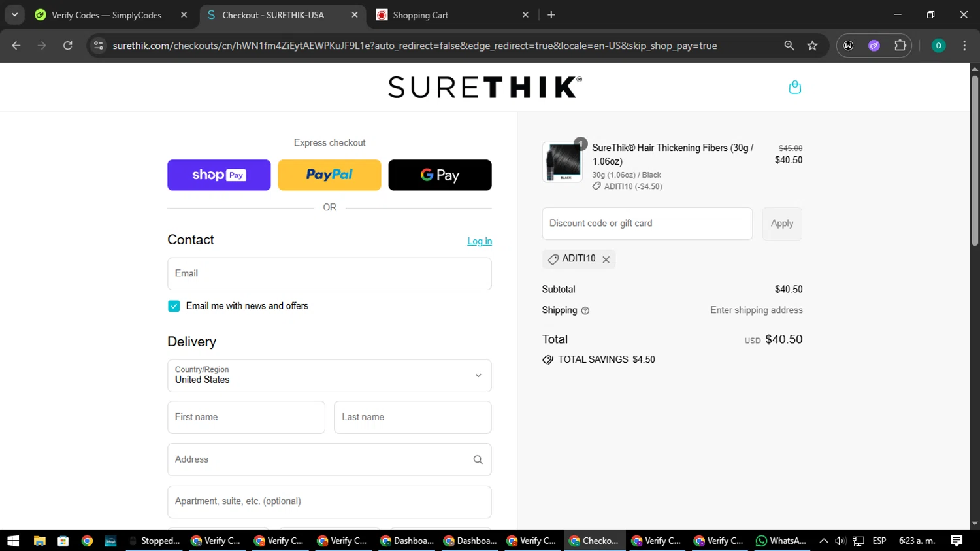Screen dimensions: 980x551
Task: Click the page vertical scrollbar
Action: [974, 160]
